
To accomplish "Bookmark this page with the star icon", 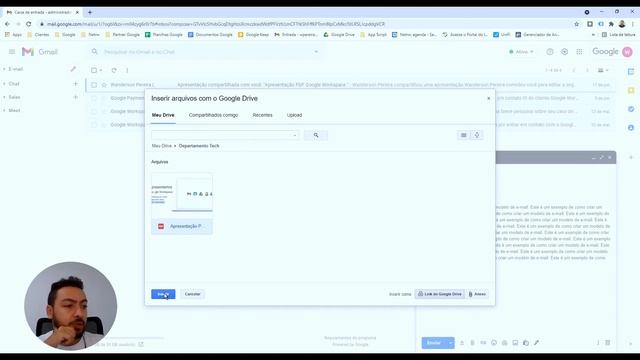I will click(576, 24).
